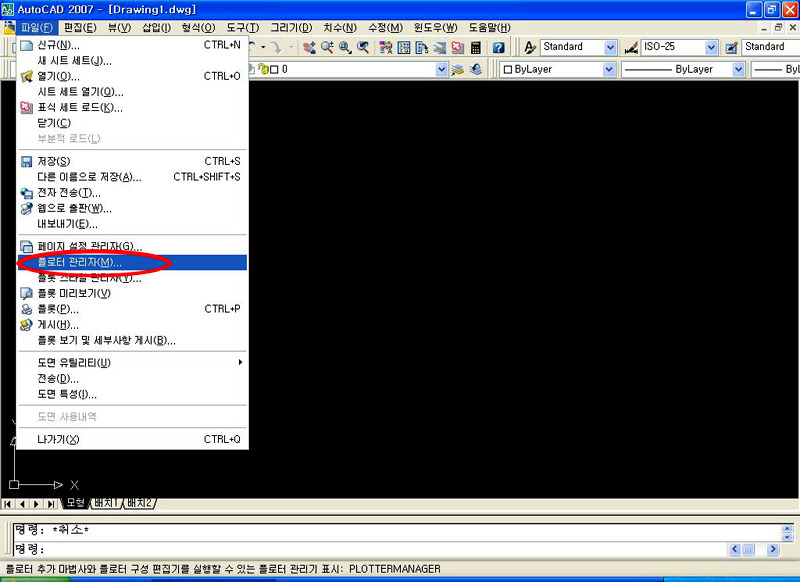Select the Zoom Window icon
The height and width of the screenshot is (582, 800).
click(345, 47)
